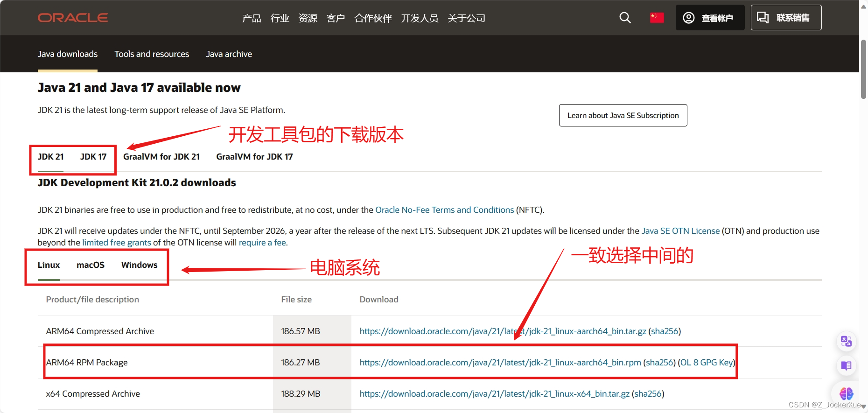Select GraalVM for JDK 21 tab
Screen dimensions: 868x413
pos(161,157)
